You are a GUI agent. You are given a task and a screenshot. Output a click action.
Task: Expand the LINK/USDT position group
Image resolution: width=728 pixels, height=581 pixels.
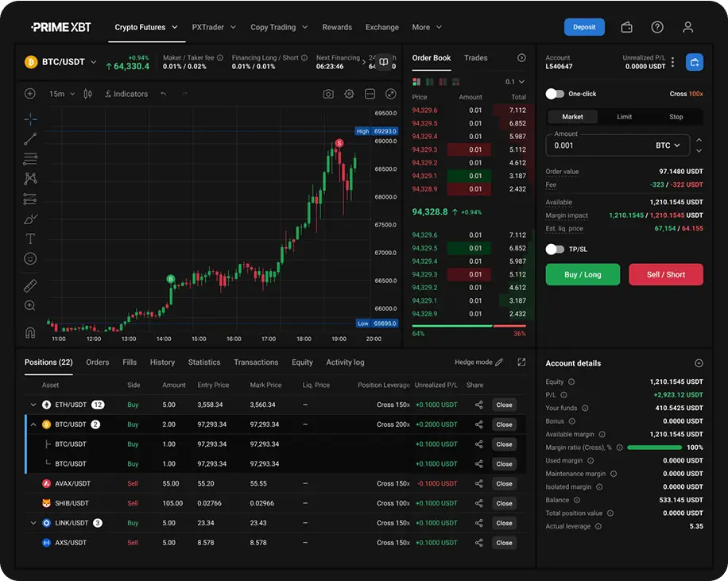click(33, 523)
